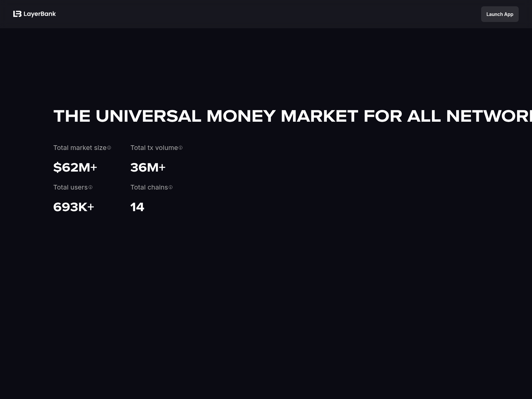The image size is (532, 399).
Task: Click the info icon beside Total users
Action: pyautogui.click(x=90, y=187)
